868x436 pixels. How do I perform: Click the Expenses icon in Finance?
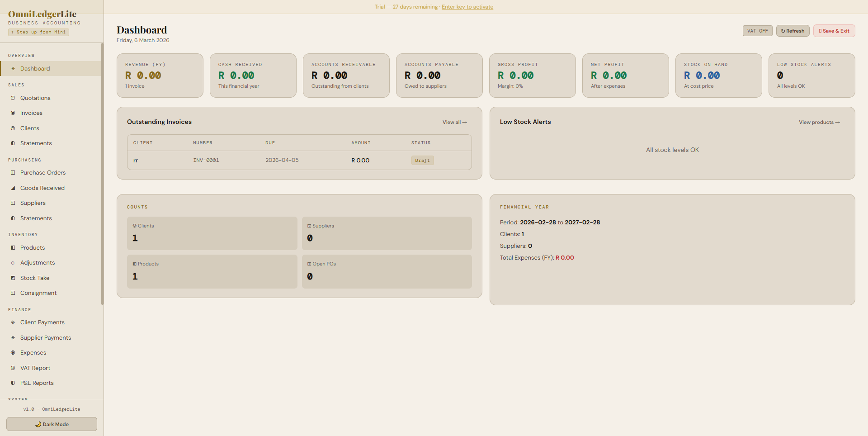click(13, 353)
